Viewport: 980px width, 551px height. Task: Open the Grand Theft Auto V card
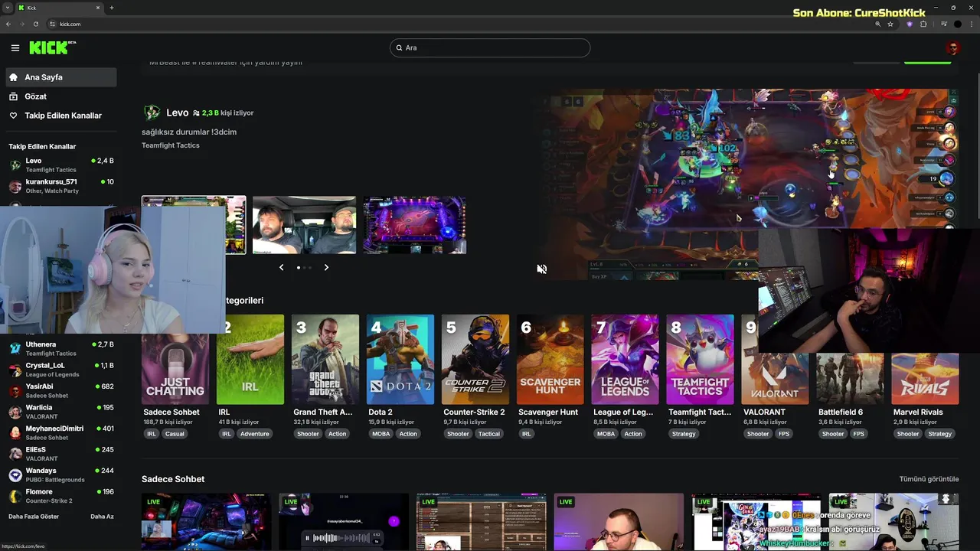[x=325, y=359]
